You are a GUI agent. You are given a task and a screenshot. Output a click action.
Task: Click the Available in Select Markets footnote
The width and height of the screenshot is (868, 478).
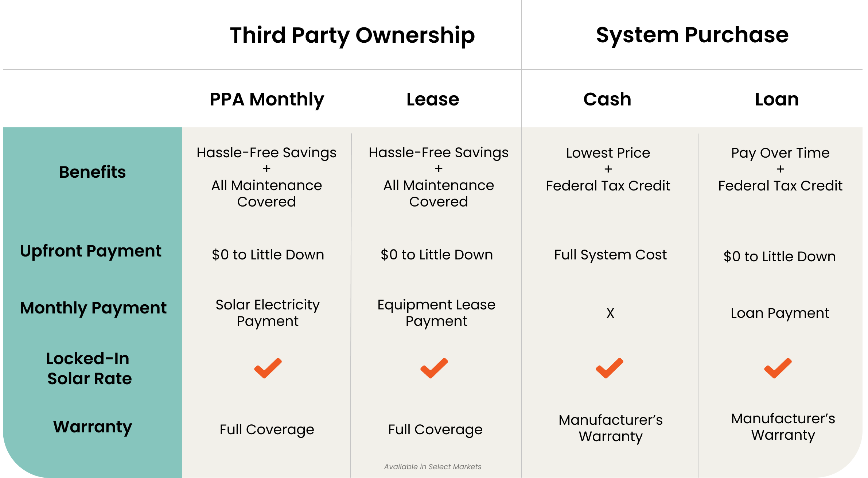click(x=433, y=467)
